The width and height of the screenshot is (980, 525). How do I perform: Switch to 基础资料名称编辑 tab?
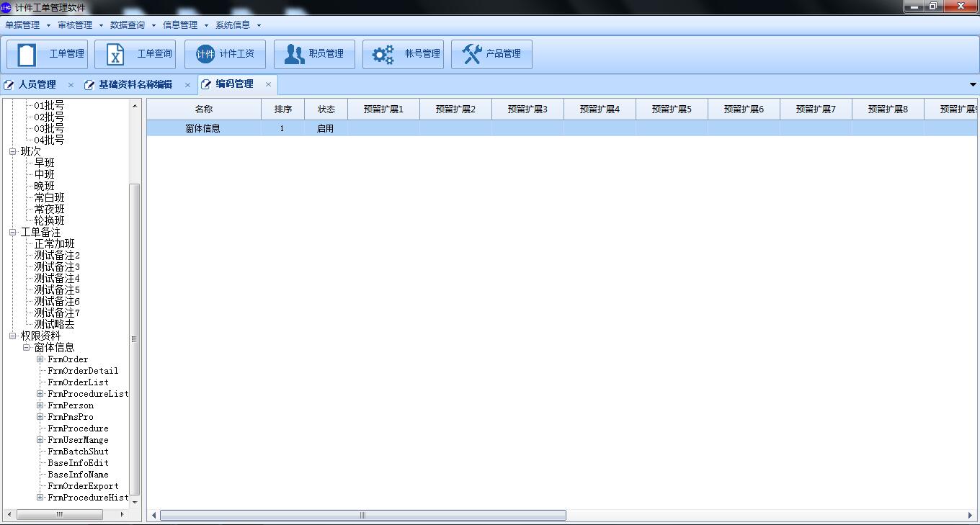135,85
